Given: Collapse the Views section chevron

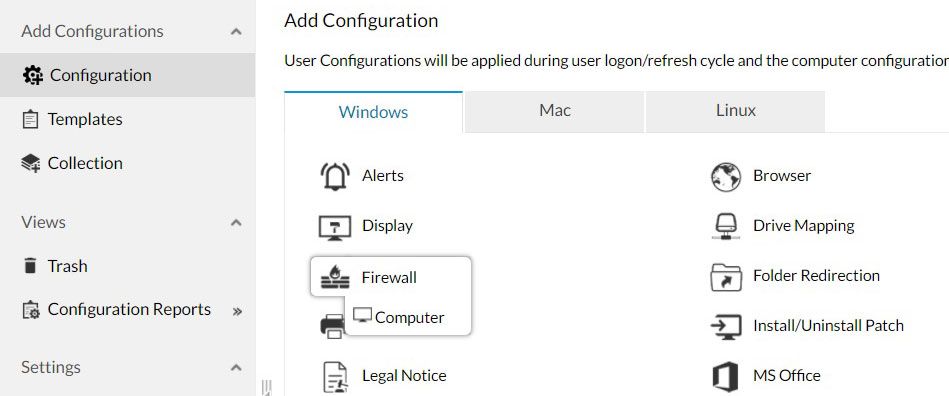Looking at the screenshot, I should click(236, 222).
